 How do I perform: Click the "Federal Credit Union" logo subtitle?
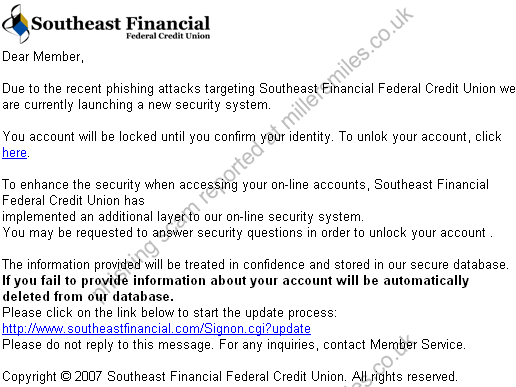[x=168, y=36]
